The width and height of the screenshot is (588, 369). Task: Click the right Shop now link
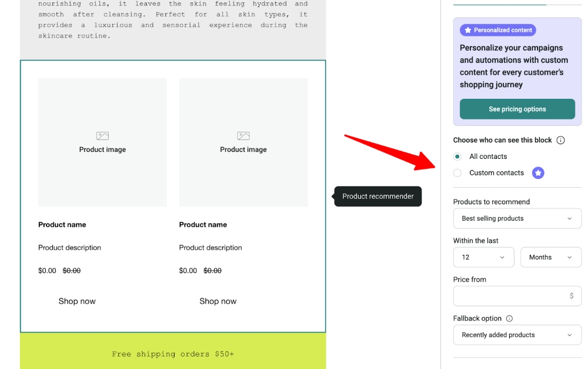click(218, 301)
